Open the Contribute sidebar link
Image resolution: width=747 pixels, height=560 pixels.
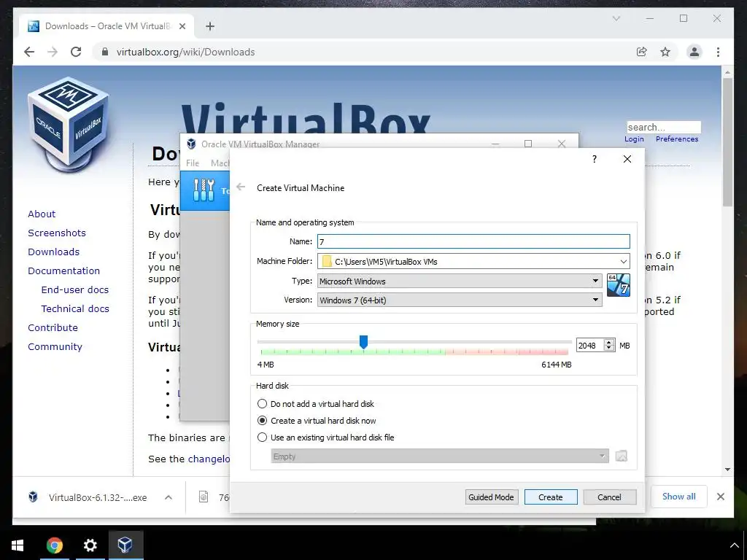pyautogui.click(x=53, y=327)
